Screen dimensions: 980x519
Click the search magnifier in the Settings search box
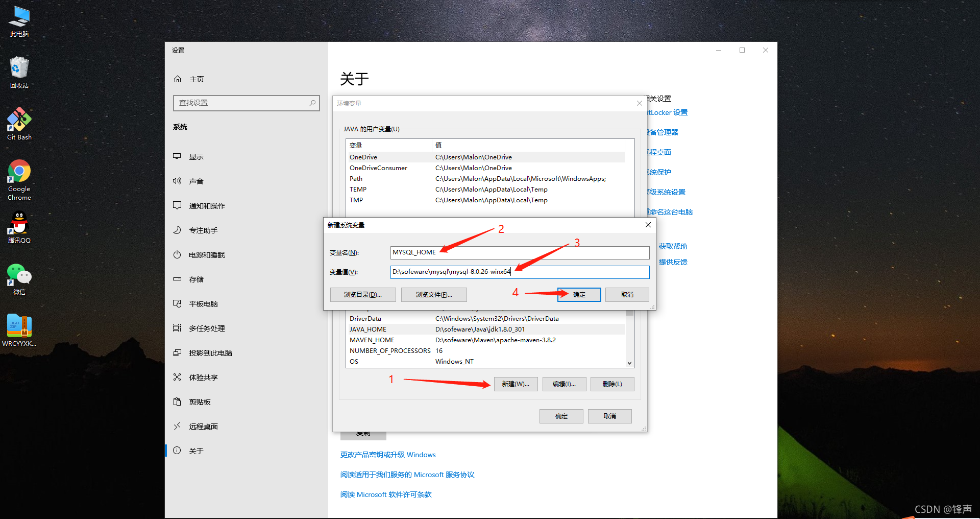tap(312, 103)
